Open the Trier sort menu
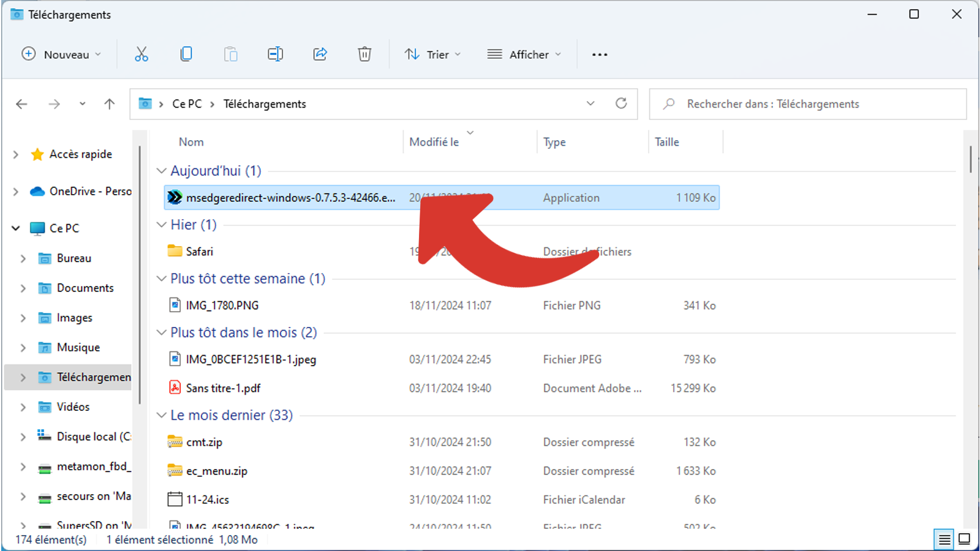980x551 pixels. point(433,54)
